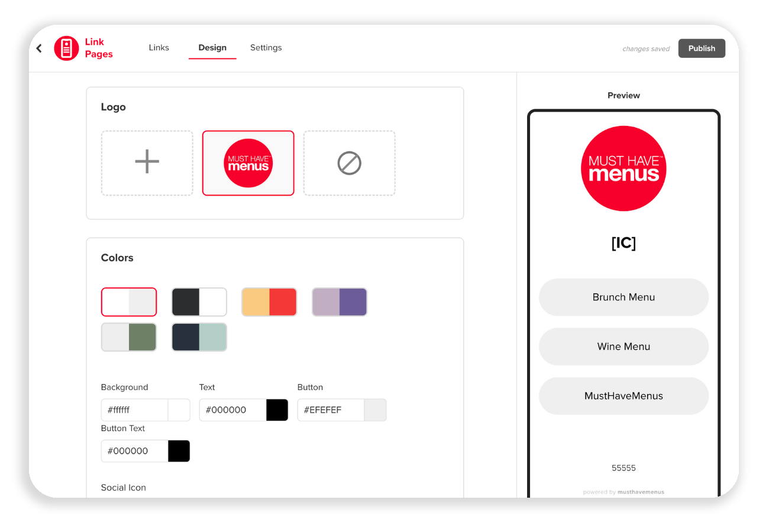Open the Links tab
769x532 pixels.
(x=159, y=47)
